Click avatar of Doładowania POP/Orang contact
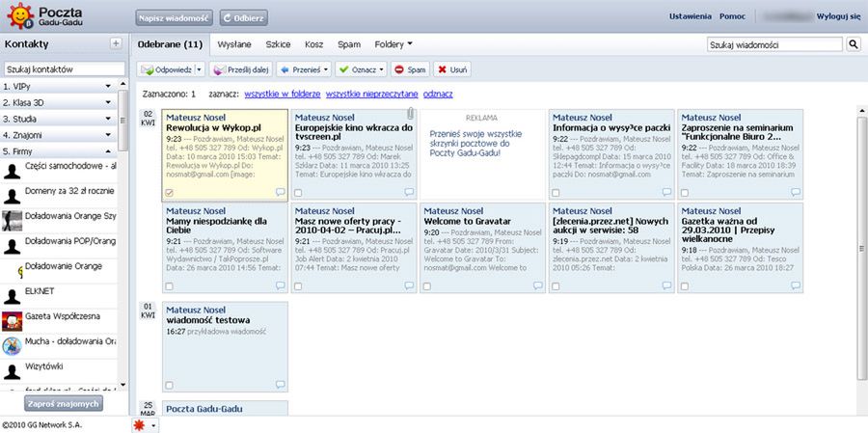The width and height of the screenshot is (868, 433). tap(13, 246)
